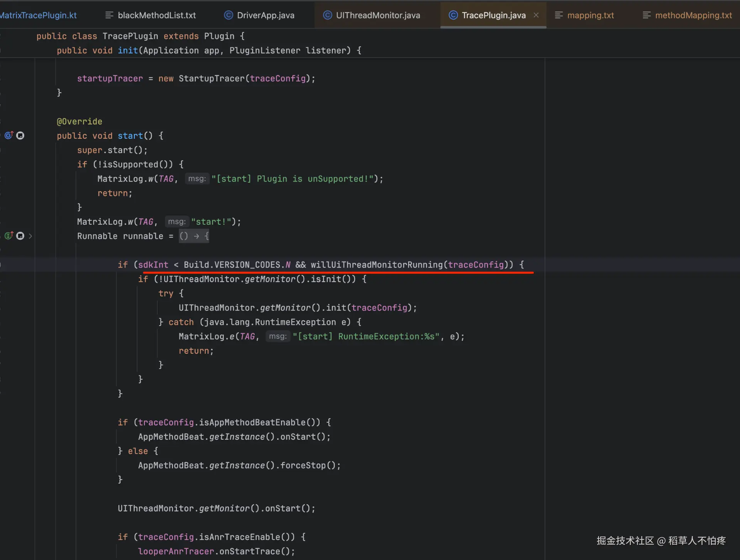
Task: Click sticky header line 'public void init'
Action: pos(209,50)
